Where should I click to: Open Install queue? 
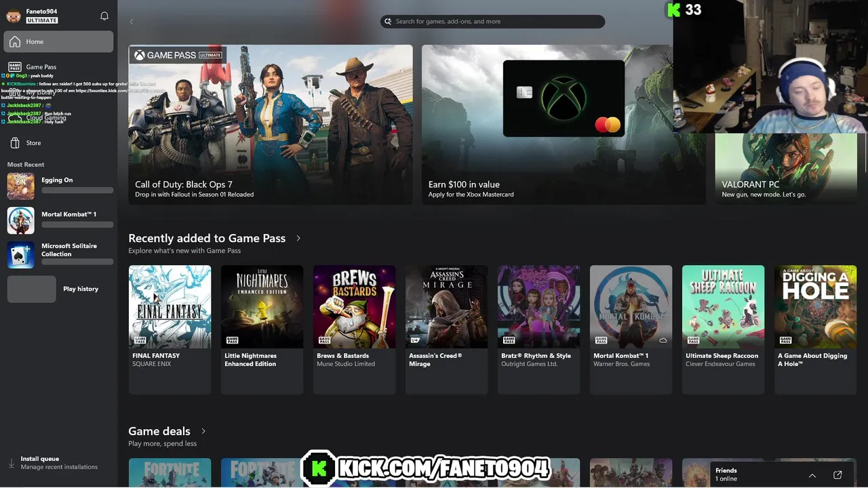pyautogui.click(x=58, y=462)
